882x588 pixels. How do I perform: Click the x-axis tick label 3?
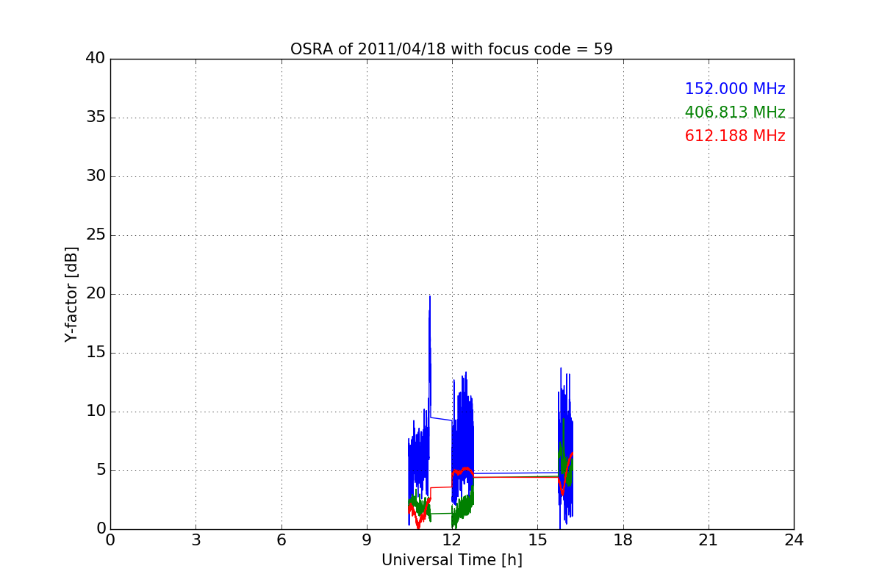tap(196, 540)
